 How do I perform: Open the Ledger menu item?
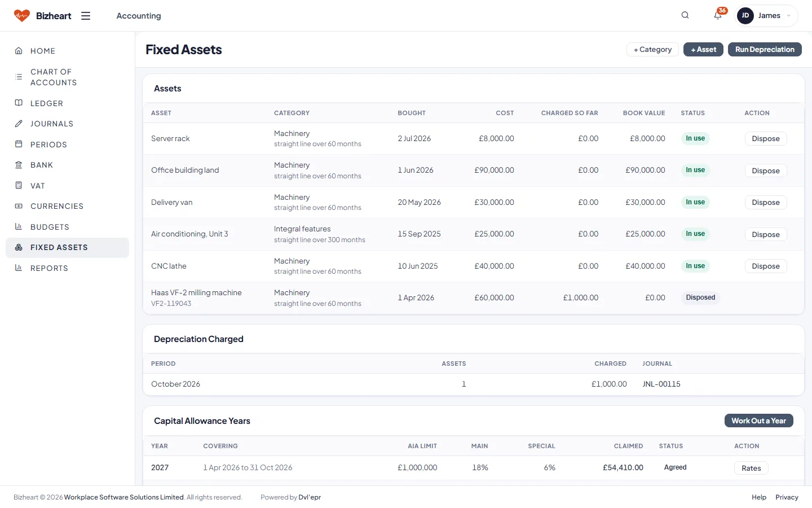pyautogui.click(x=67, y=103)
